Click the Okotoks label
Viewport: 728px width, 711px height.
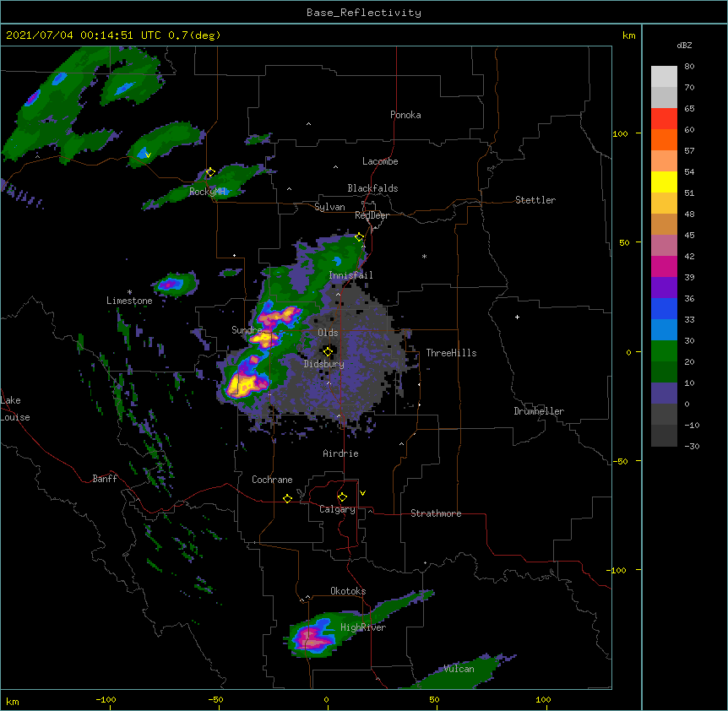click(348, 591)
